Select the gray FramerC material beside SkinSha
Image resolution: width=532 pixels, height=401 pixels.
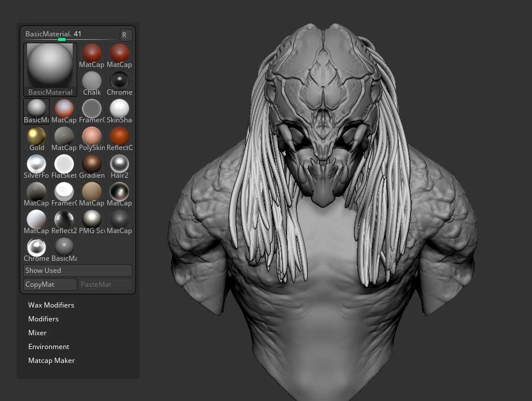[92, 111]
